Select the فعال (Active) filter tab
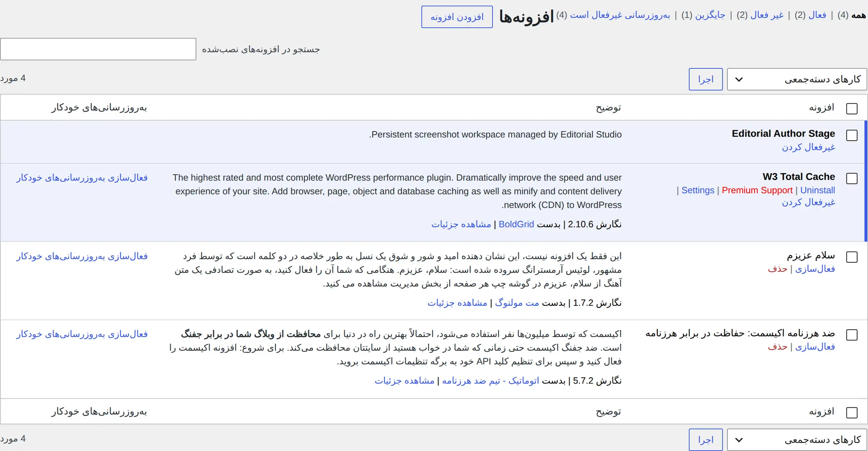This screenshot has width=868, height=451. point(817,15)
